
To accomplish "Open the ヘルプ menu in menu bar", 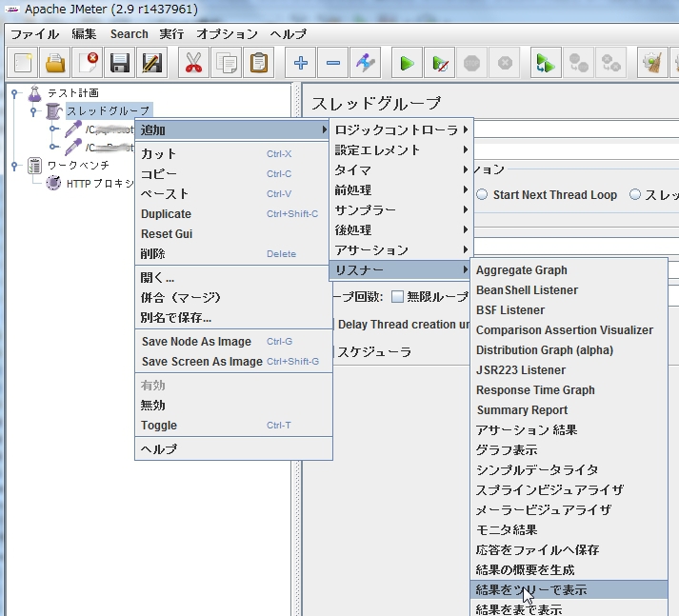I will (289, 33).
